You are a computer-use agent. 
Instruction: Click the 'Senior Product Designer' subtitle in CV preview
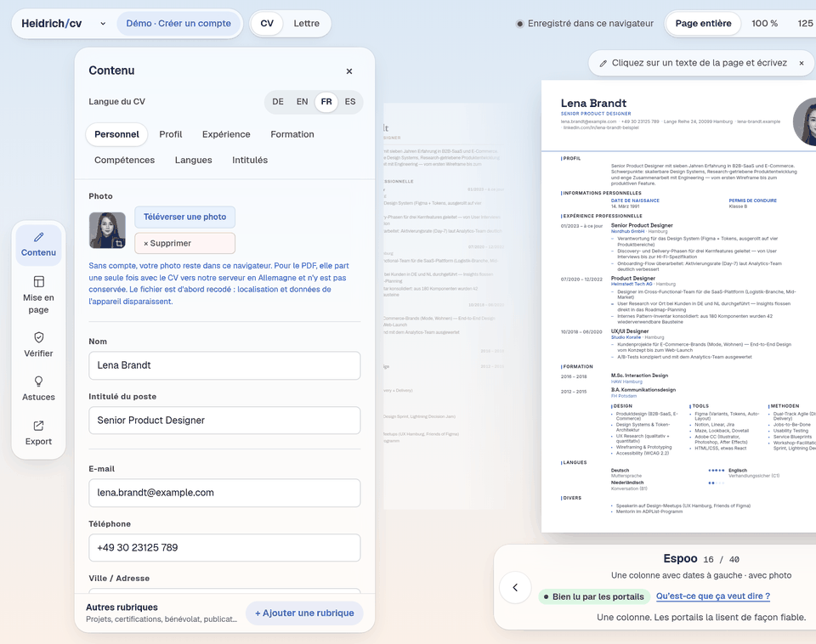click(596, 113)
